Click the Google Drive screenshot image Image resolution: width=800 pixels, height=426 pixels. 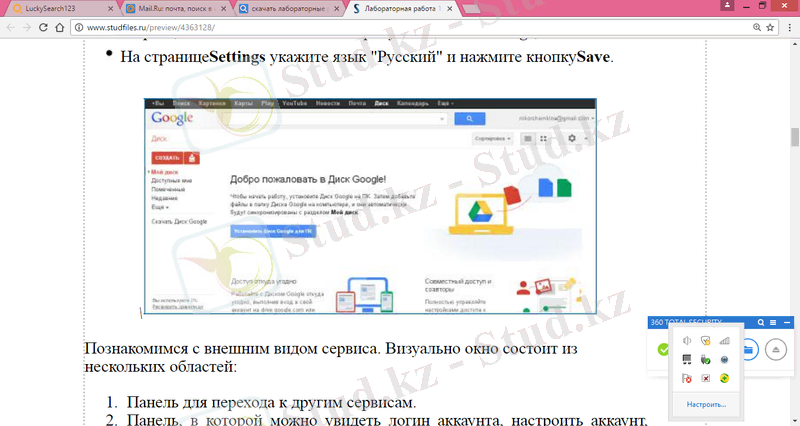point(369,206)
